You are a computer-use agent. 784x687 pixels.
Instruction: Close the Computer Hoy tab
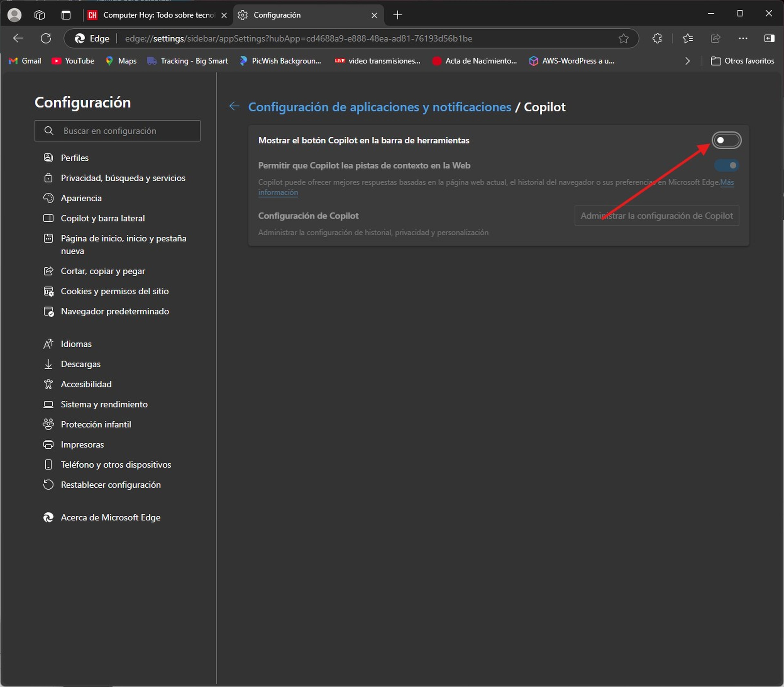click(x=224, y=15)
